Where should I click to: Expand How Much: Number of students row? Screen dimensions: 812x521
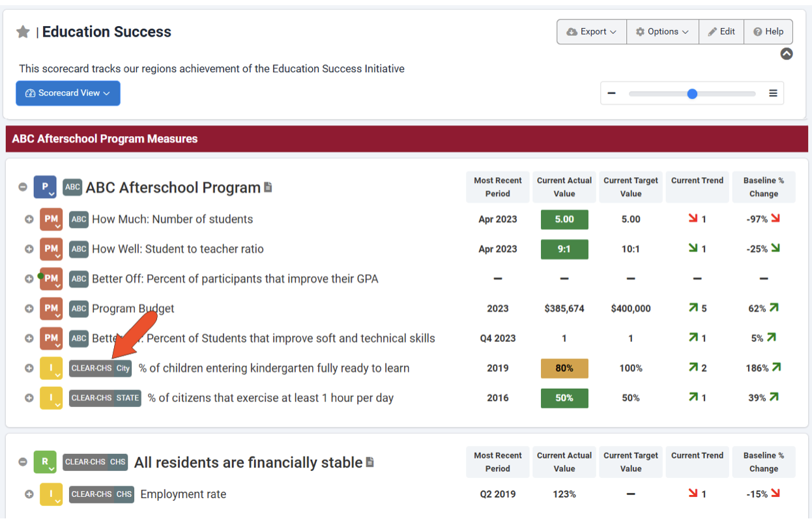[x=29, y=219]
